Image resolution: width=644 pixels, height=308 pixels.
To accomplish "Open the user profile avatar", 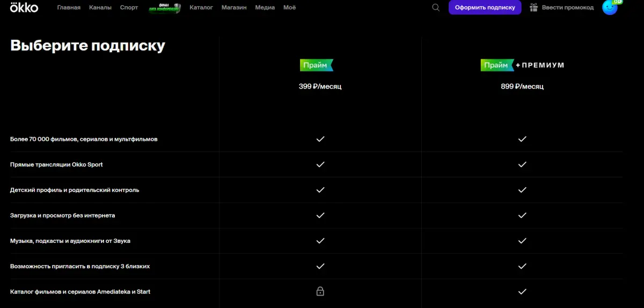I will [x=610, y=8].
